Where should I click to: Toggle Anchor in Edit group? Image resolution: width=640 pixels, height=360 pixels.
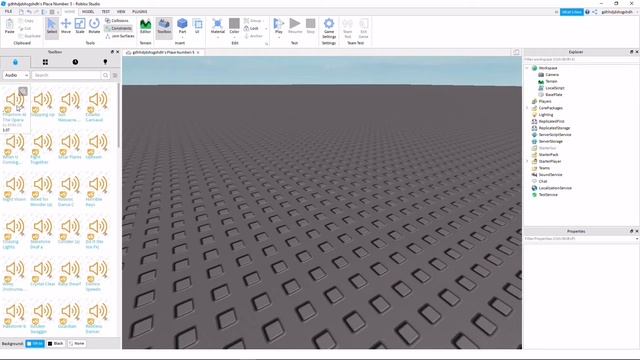253,36
